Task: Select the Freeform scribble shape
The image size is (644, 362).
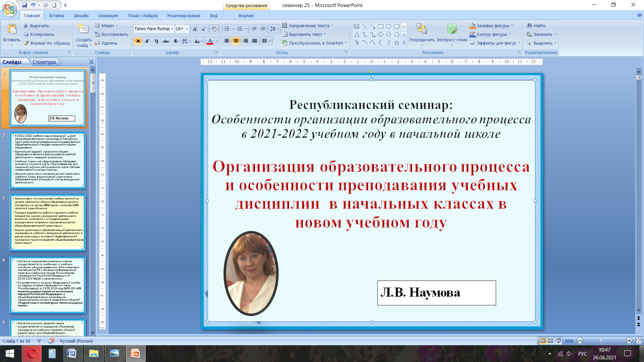Action: point(357,43)
